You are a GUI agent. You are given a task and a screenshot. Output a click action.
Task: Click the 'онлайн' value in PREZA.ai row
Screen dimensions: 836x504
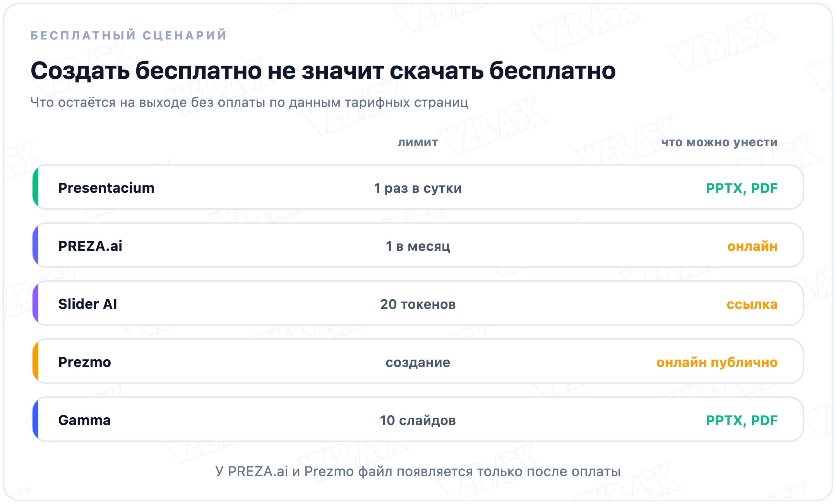pyautogui.click(x=752, y=247)
